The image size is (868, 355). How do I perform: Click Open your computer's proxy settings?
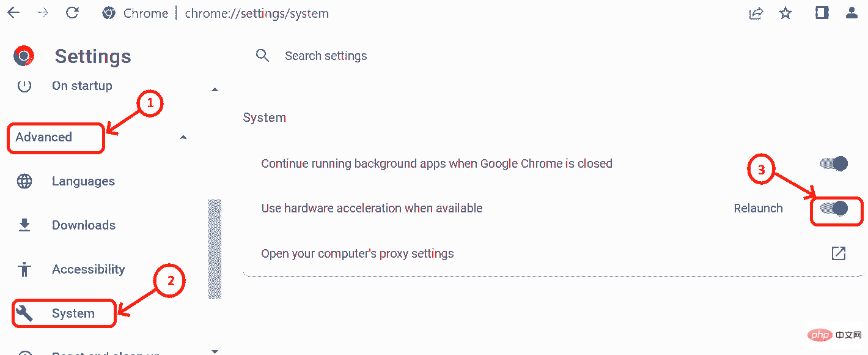[358, 253]
